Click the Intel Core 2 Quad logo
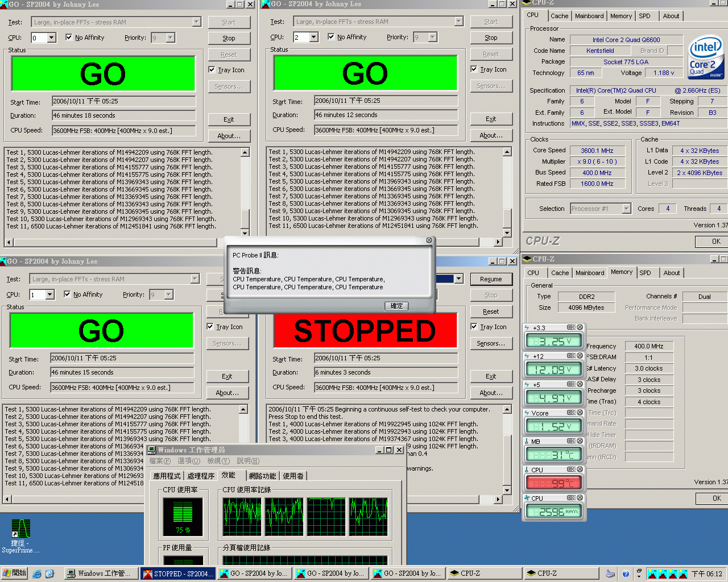The height and width of the screenshot is (582, 728). point(706,57)
